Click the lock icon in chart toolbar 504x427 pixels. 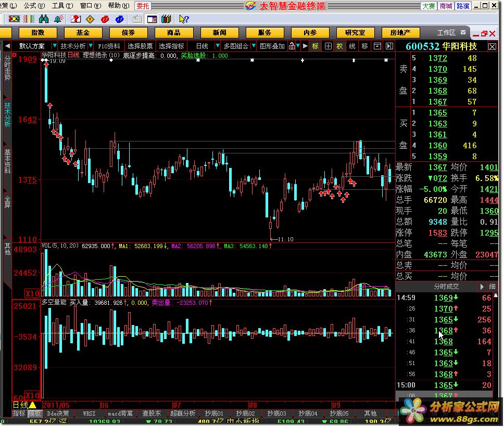tap(292, 46)
